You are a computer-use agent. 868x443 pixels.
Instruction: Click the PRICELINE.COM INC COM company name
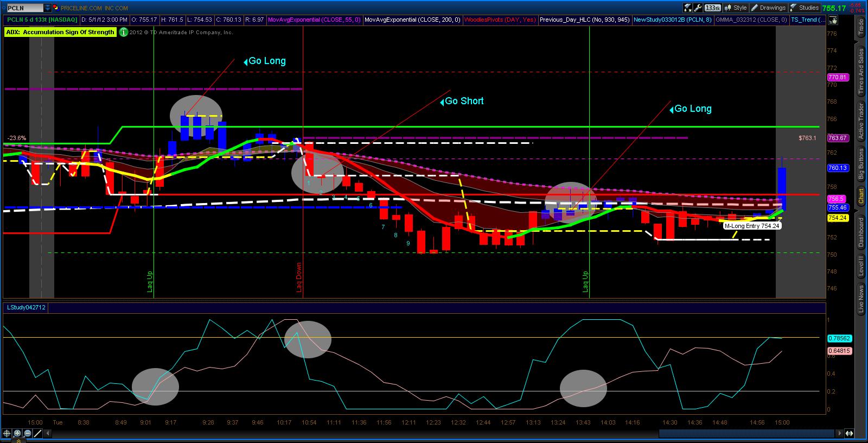click(94, 8)
